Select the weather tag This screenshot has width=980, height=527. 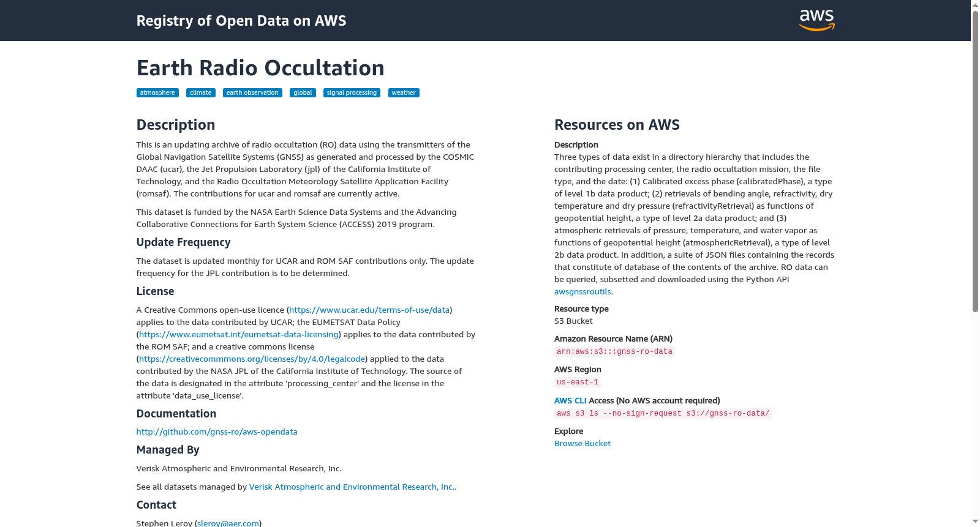click(404, 93)
